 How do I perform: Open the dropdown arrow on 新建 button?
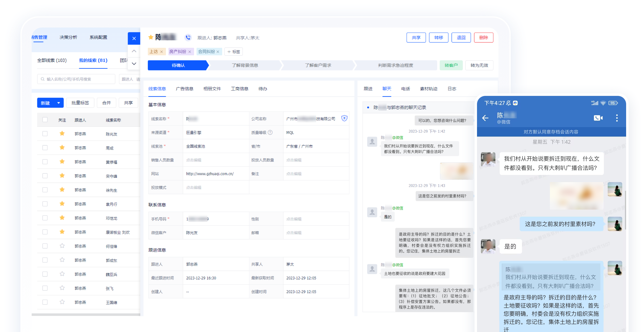[58, 103]
